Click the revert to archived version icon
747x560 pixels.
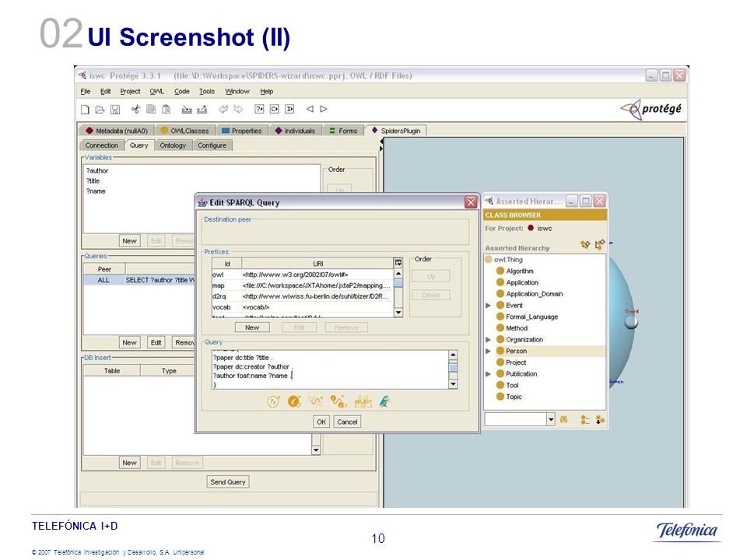coord(202,110)
